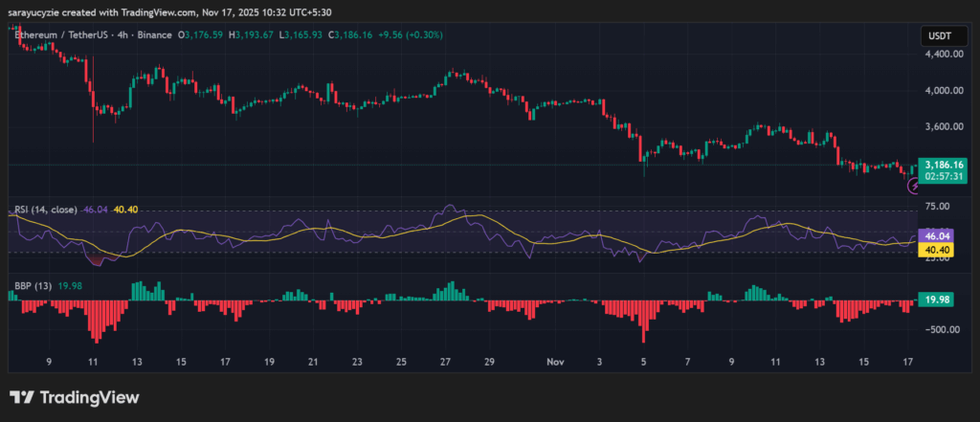
Task: Click the green 3,186.16 current price label
Action: (937, 165)
